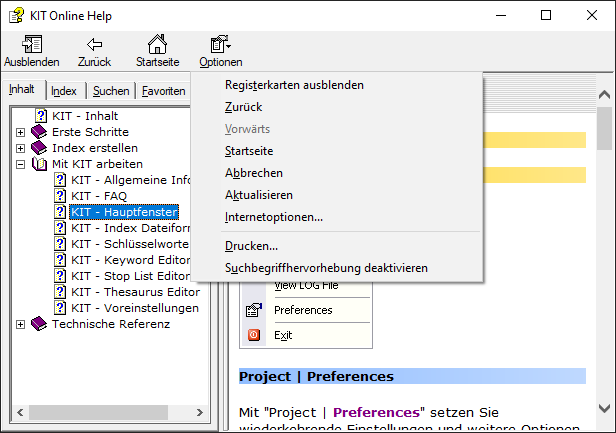616x433 pixels.
Task: Select Drucken... in the Optionen menu
Action: (251, 246)
